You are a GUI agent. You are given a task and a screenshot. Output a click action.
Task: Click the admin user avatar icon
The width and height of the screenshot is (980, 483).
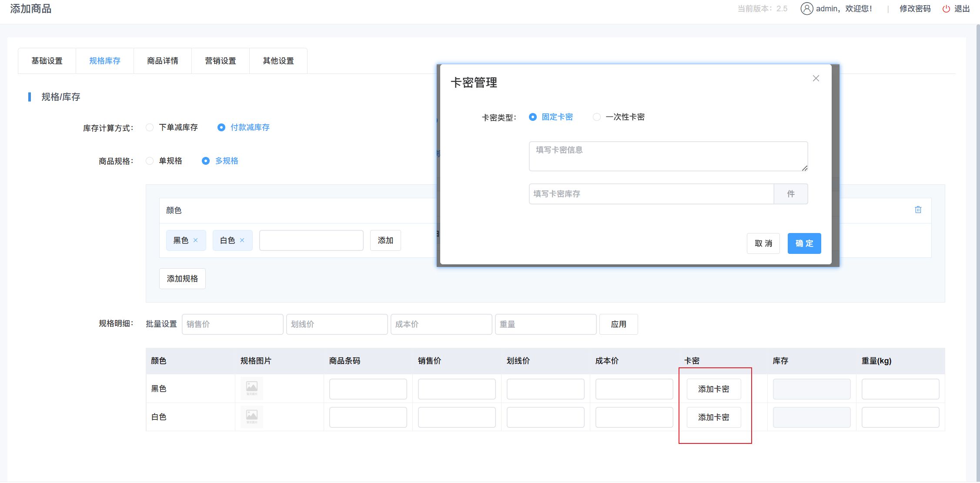[x=806, y=9]
